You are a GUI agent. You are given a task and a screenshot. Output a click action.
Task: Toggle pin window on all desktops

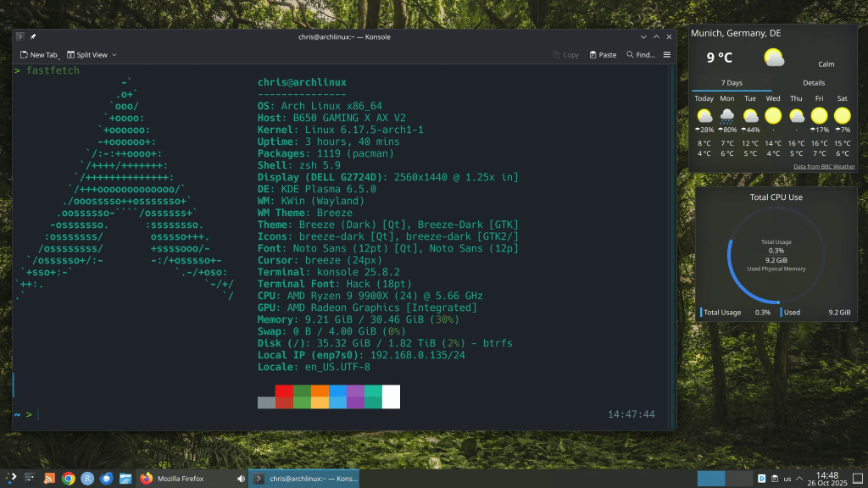33,37
